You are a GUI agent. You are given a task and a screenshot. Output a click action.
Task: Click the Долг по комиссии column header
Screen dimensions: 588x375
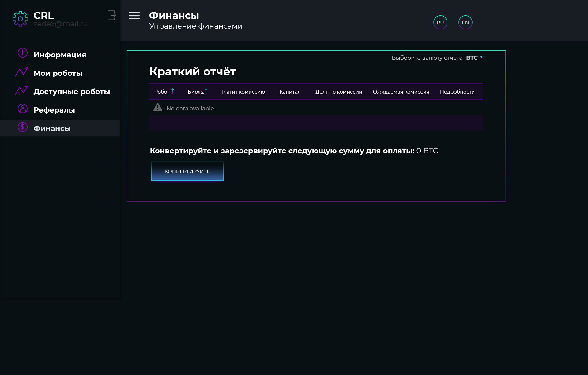[x=339, y=92]
